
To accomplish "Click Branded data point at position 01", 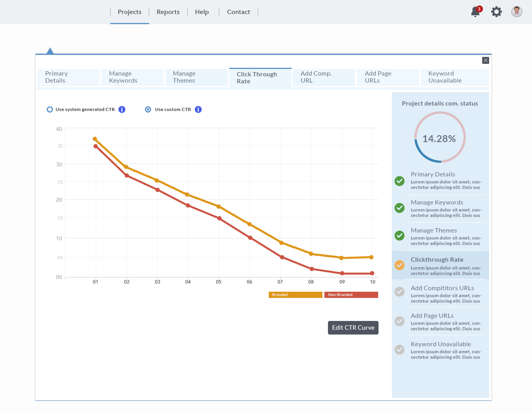I will point(95,139).
